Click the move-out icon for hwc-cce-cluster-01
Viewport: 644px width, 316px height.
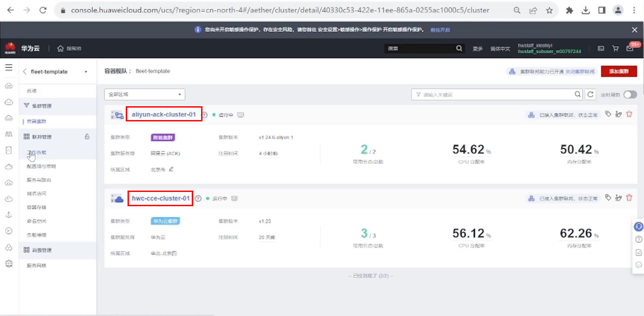click(619, 198)
